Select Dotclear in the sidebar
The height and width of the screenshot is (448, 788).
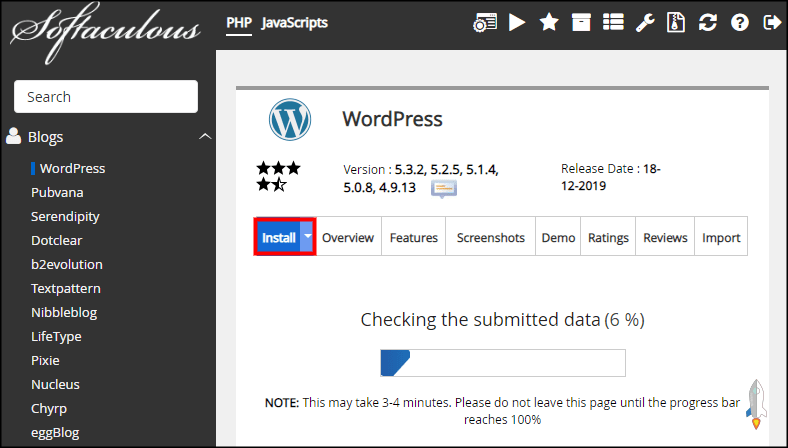click(56, 240)
